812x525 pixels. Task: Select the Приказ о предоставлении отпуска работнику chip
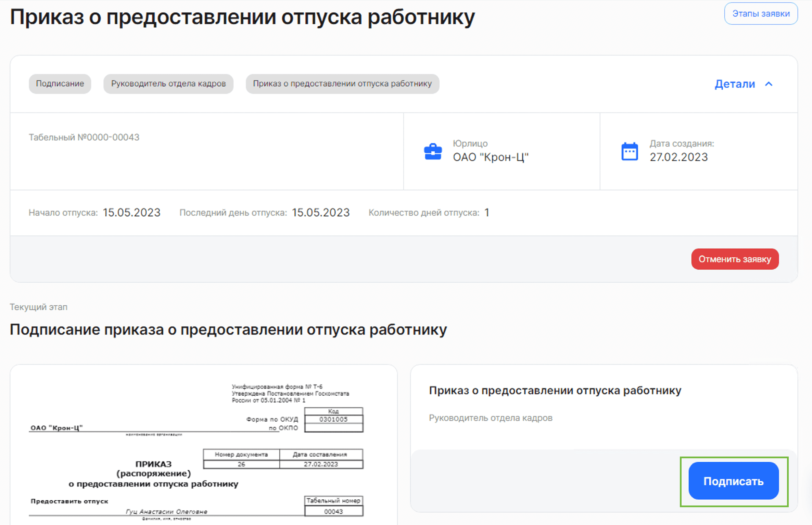tap(342, 84)
